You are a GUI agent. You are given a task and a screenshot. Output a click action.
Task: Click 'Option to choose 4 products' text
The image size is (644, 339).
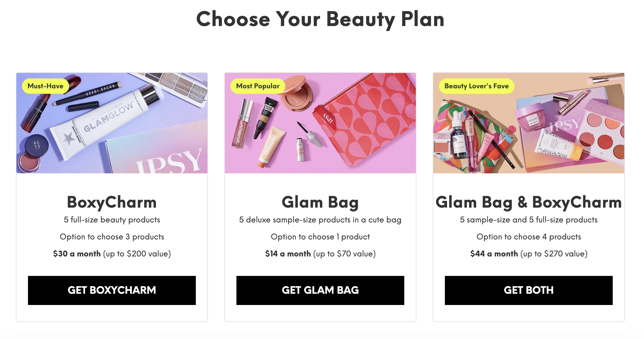click(529, 237)
